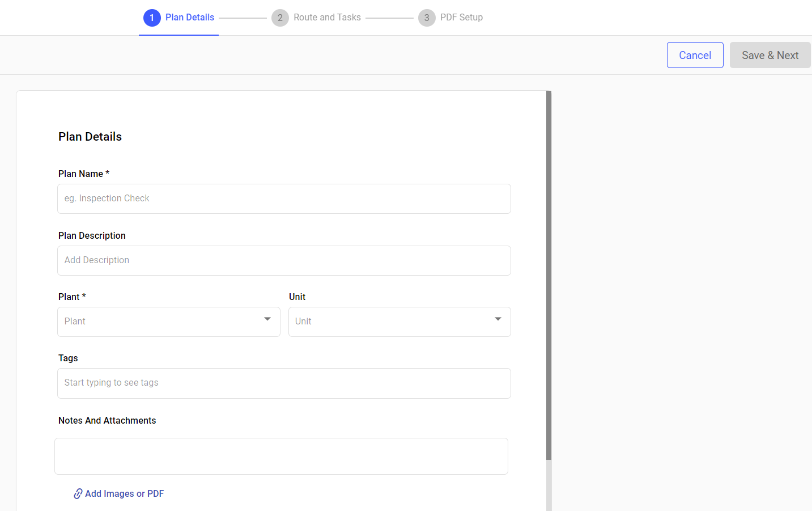Click the Unit field's dropdown arrow
This screenshot has width=812, height=511.
(498, 319)
